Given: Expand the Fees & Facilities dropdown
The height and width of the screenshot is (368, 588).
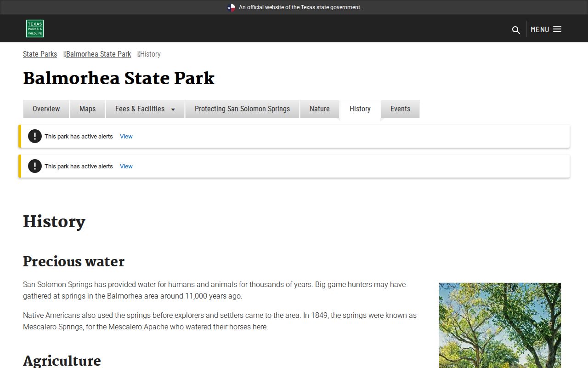Looking at the screenshot, I should [x=145, y=109].
